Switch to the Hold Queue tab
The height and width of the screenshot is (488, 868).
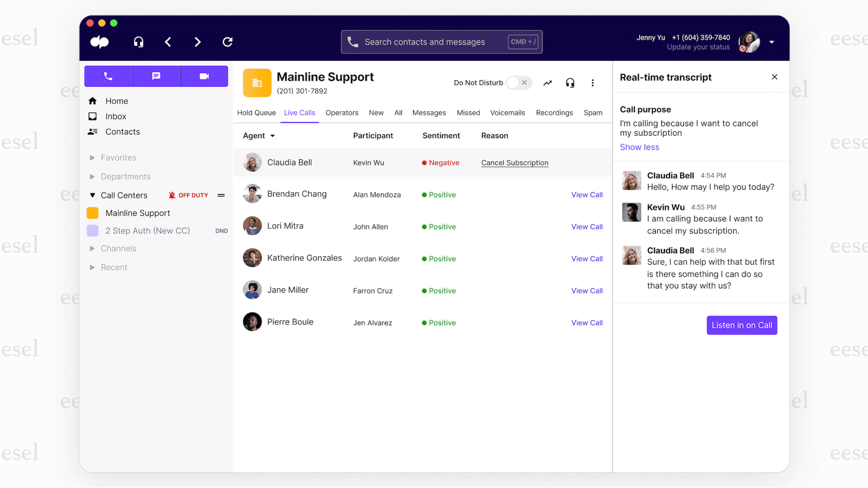(256, 113)
